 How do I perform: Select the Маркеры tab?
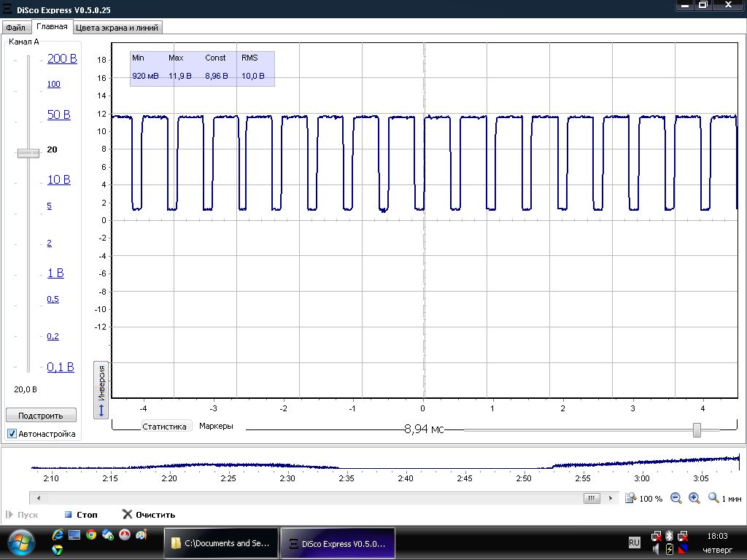coord(216,426)
